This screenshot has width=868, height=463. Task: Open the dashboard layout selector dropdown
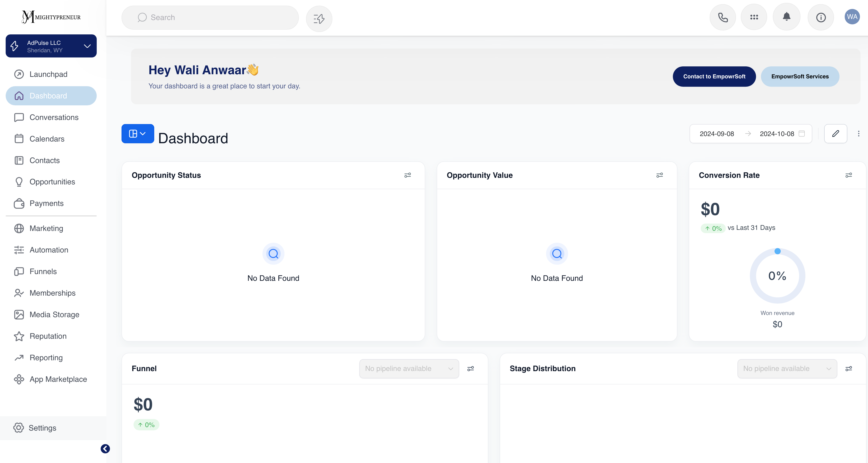[x=137, y=134]
